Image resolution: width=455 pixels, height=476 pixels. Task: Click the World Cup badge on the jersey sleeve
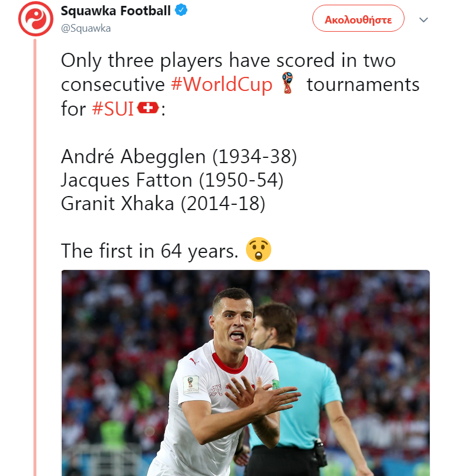(191, 384)
